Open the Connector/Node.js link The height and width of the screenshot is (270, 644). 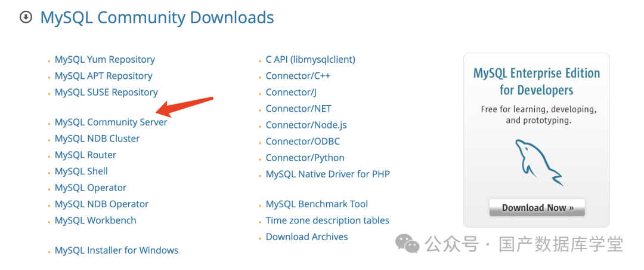point(306,125)
